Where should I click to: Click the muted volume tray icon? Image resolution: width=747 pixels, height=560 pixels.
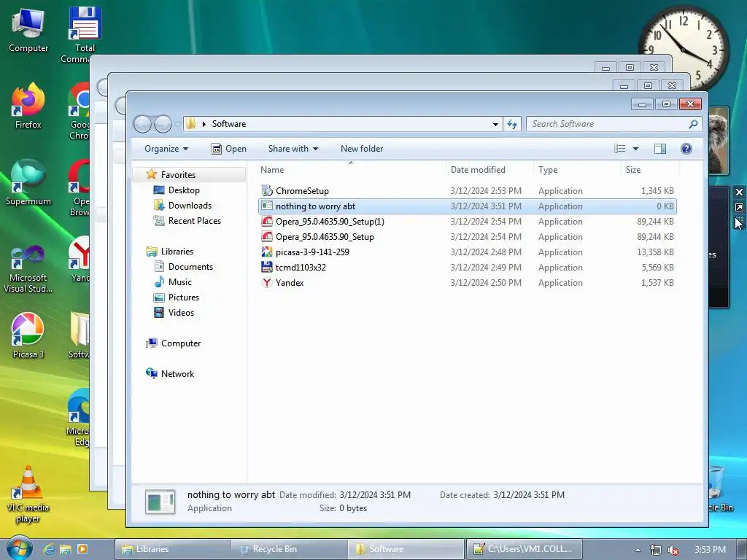coord(673,550)
